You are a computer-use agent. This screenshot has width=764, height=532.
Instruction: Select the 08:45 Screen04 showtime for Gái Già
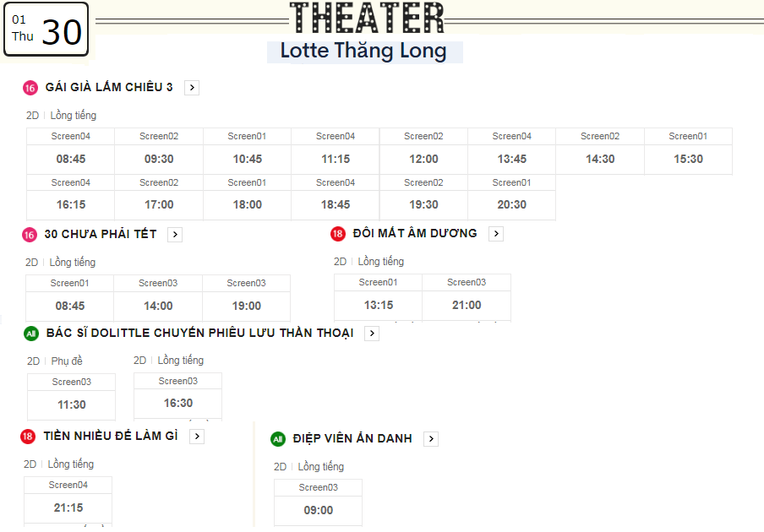71,151
